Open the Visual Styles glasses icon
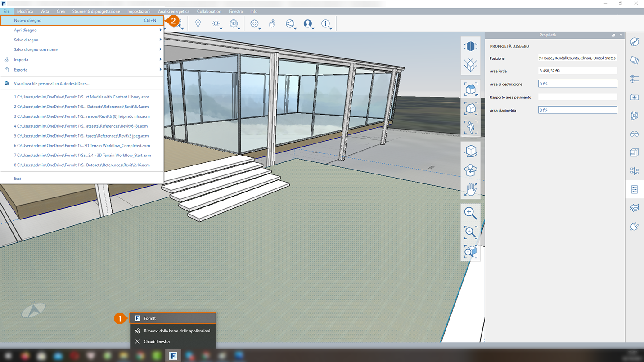The image size is (644, 362). [x=635, y=134]
